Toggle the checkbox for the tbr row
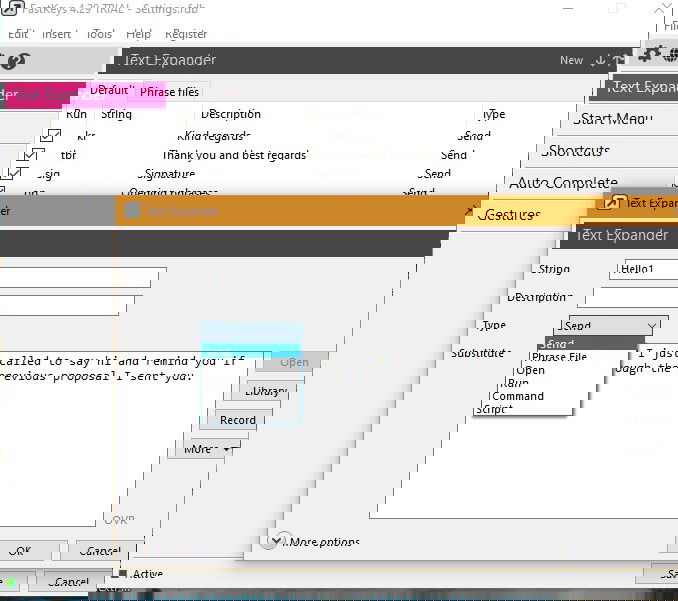This screenshot has width=678, height=601. point(32,154)
